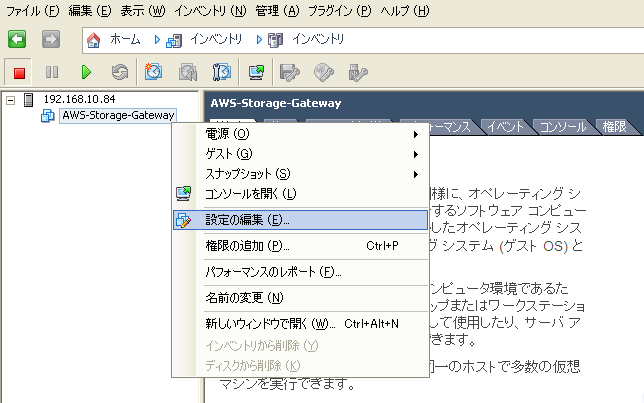Click the take snapshot toolbar icon
This screenshot has height=403, width=644.
tap(153, 72)
